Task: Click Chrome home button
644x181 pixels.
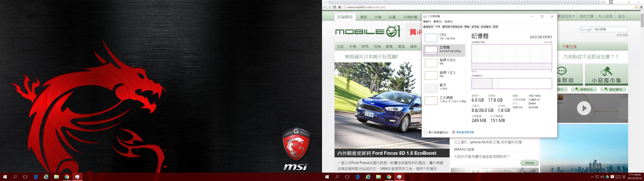Action: pos(339,7)
